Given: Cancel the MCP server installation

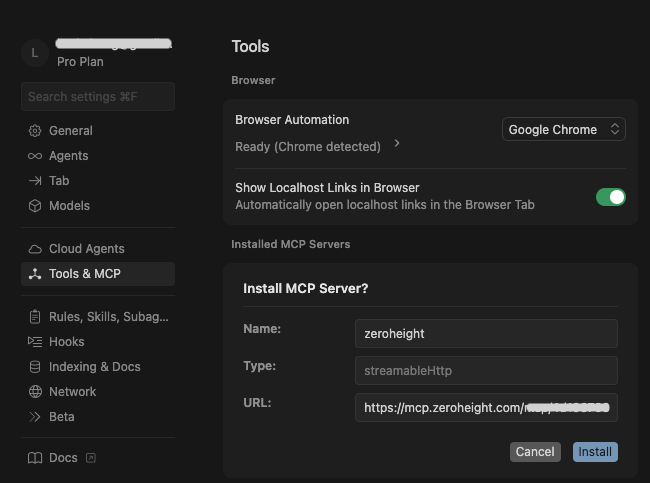Looking at the screenshot, I should (x=535, y=452).
